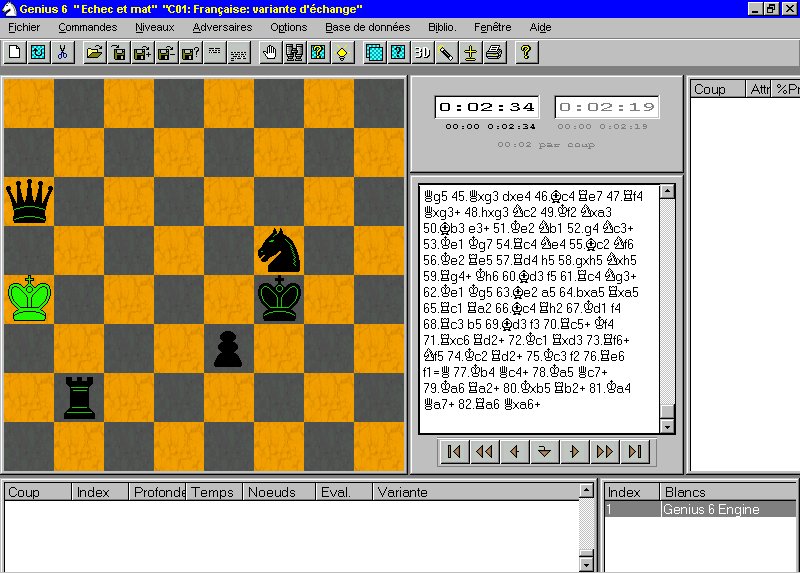Open the Fenêtre menu
The image size is (800, 573).
(492, 27)
